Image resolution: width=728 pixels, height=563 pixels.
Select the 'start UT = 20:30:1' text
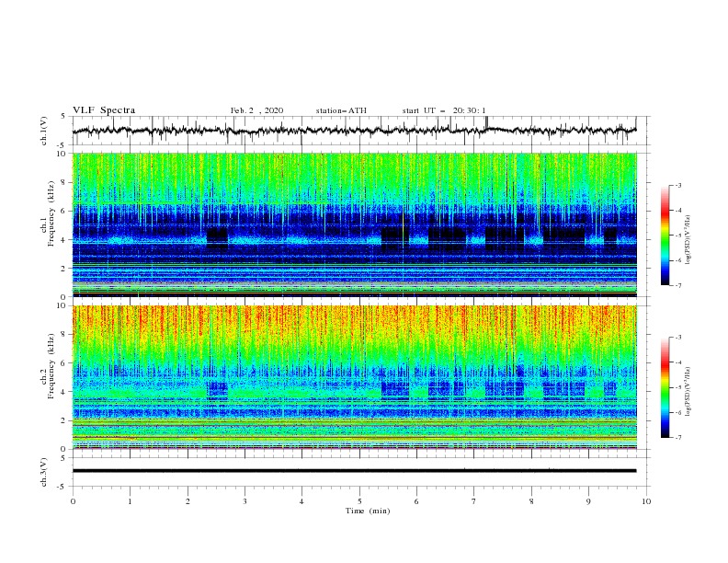pos(444,110)
